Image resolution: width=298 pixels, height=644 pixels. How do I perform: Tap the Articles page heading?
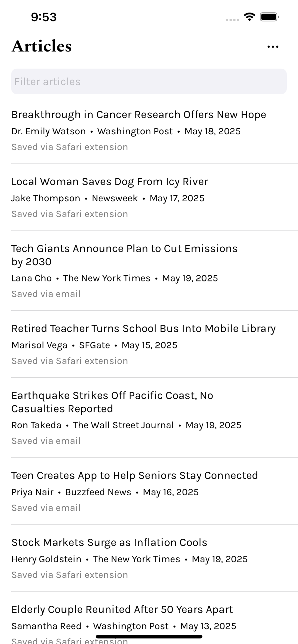[42, 46]
